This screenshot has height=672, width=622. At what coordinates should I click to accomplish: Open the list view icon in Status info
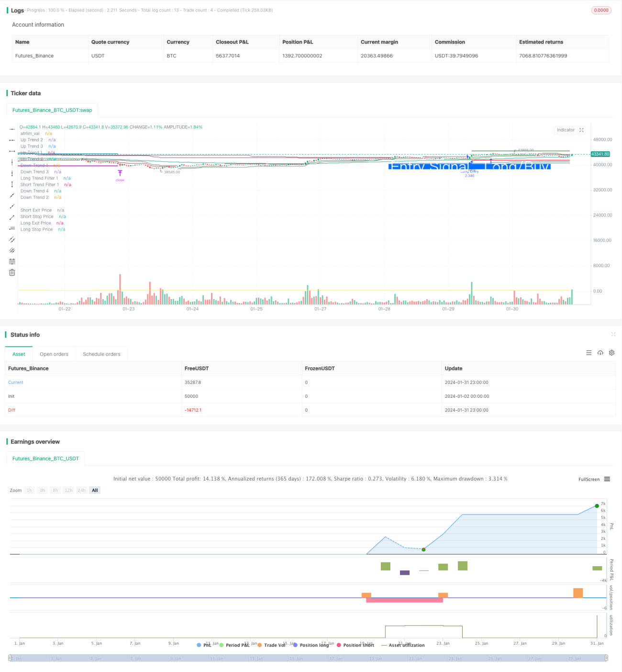589,353
